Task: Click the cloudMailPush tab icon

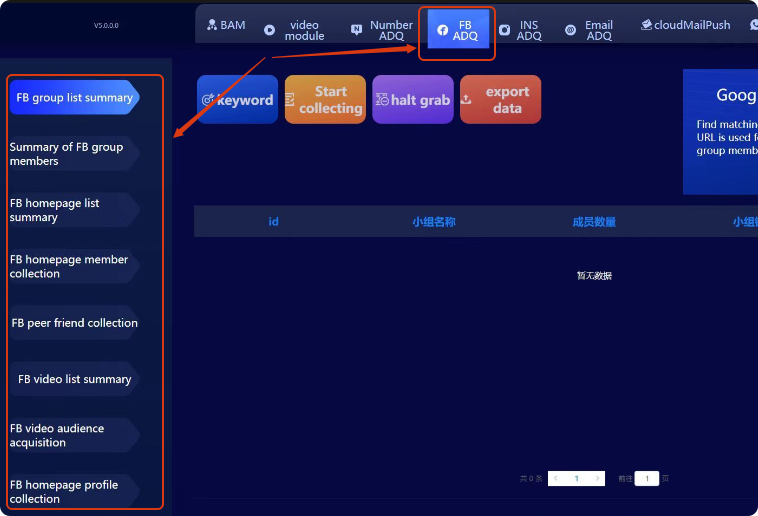Action: click(647, 25)
